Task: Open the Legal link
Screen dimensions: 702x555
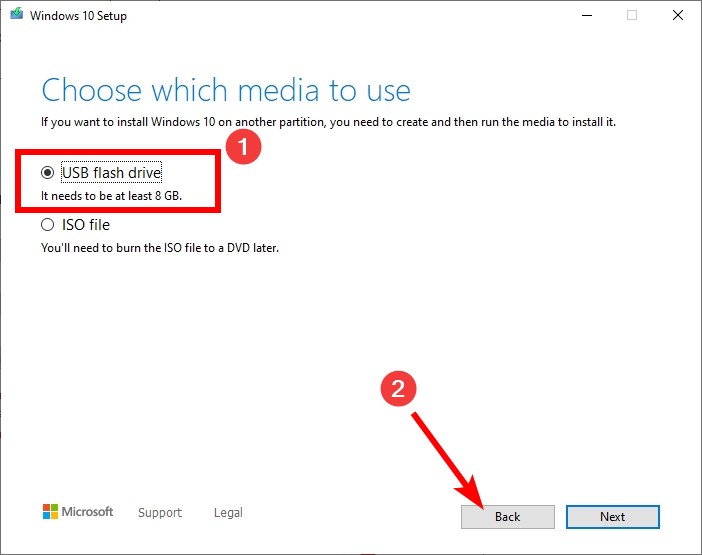Action: (228, 512)
